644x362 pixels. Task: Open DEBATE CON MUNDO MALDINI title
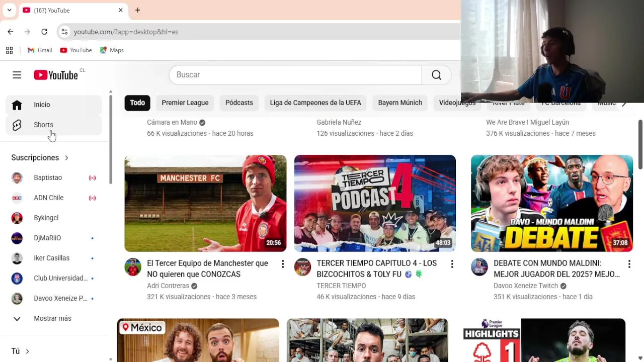[556, 268]
